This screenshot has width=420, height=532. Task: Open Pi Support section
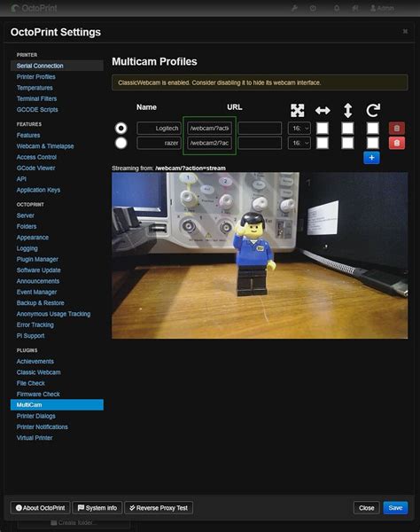pyautogui.click(x=30, y=335)
